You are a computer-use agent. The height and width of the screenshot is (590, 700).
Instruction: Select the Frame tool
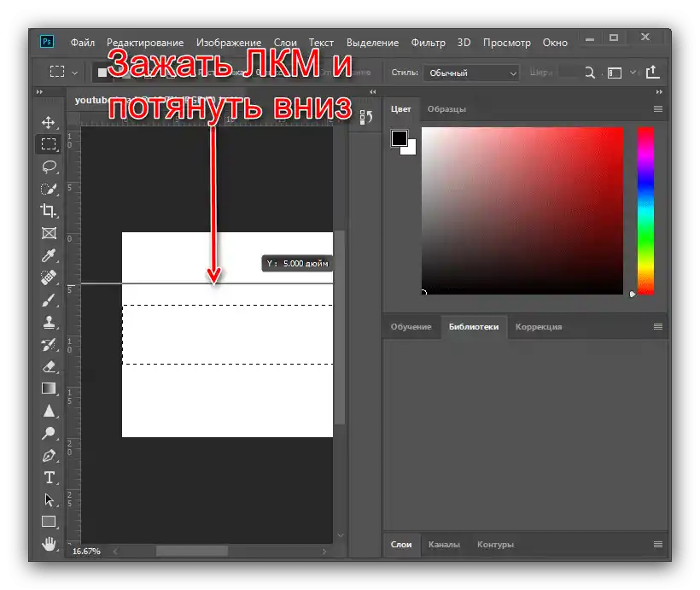[x=49, y=233]
